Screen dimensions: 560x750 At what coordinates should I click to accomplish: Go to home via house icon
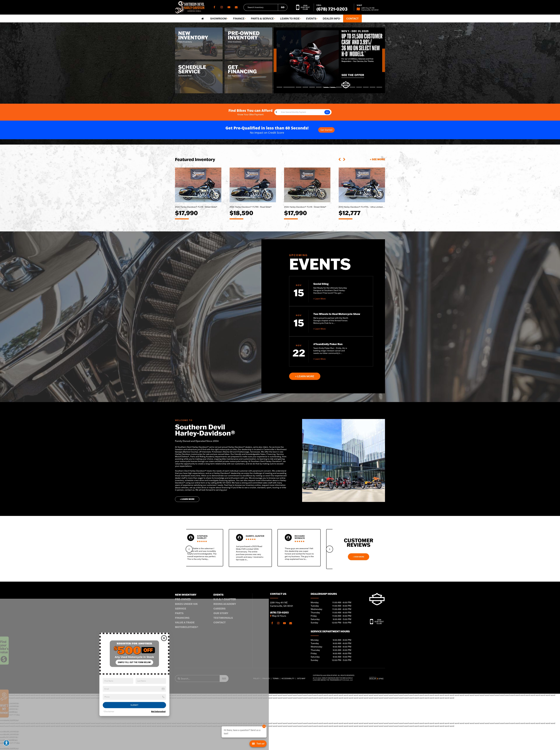pos(203,19)
